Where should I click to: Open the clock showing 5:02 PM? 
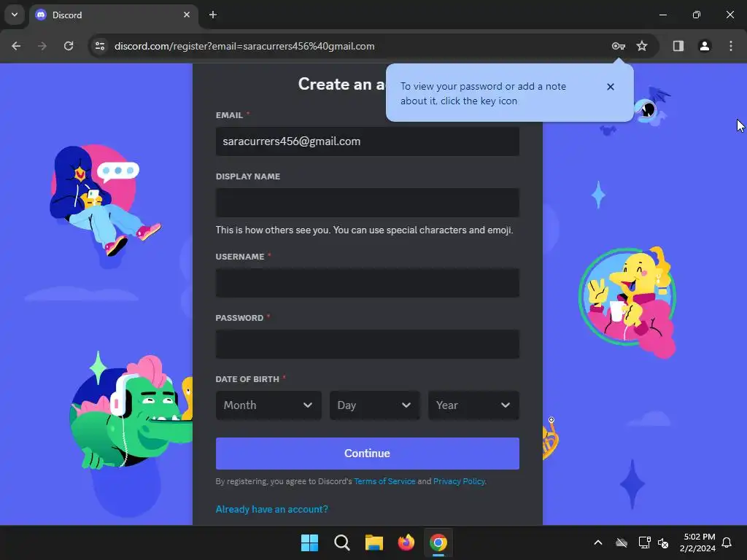(697, 542)
